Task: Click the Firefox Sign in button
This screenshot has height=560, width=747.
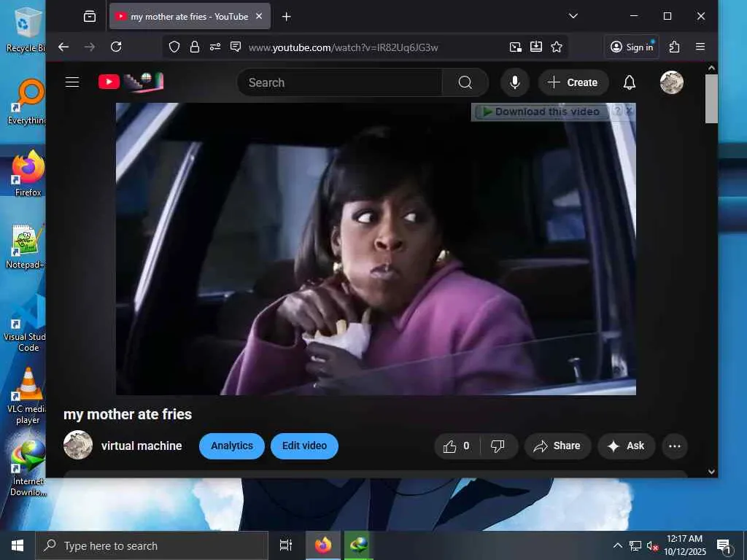Action: coord(632,47)
